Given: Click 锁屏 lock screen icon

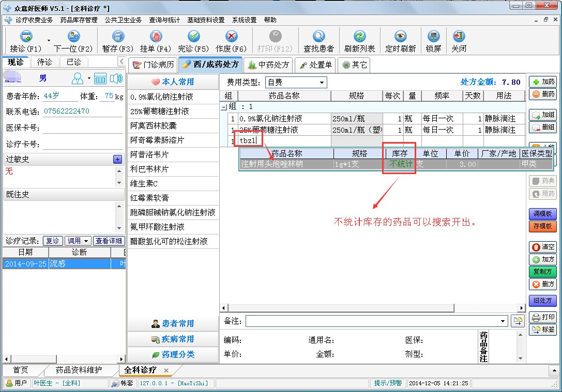Looking at the screenshot, I should (433, 36).
